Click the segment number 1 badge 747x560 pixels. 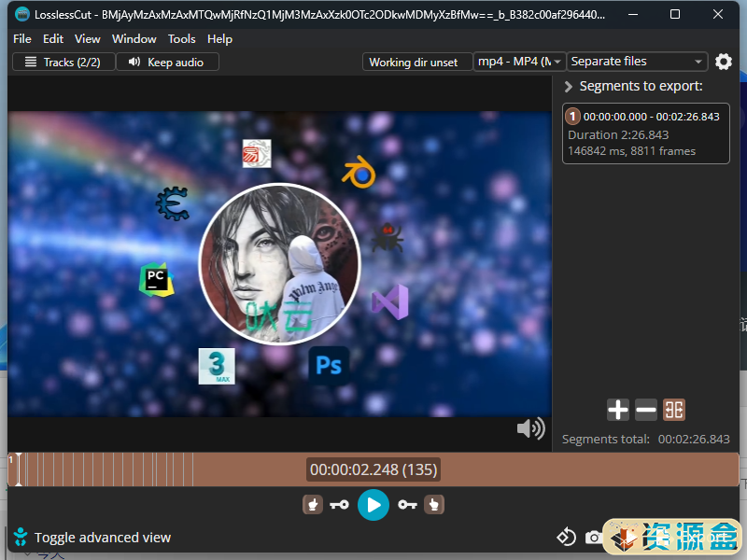(x=572, y=116)
